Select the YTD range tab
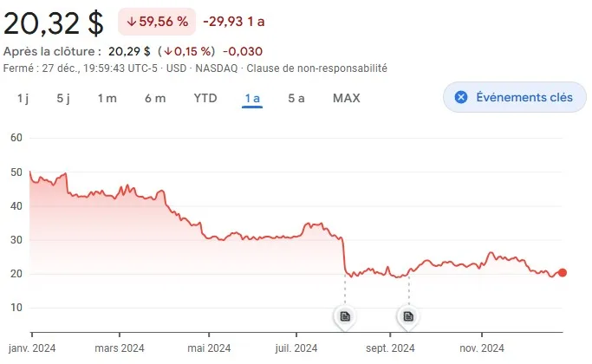 point(205,98)
